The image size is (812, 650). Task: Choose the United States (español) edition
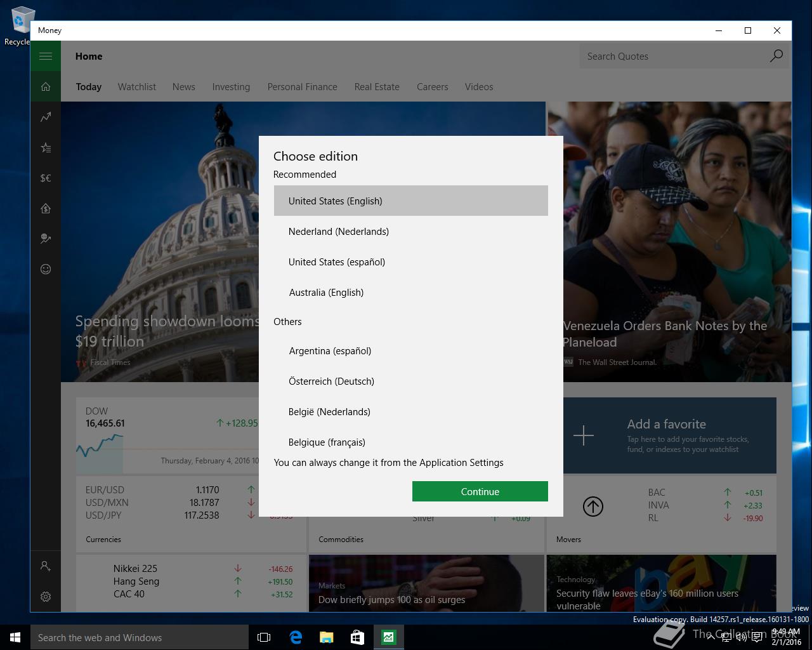click(x=411, y=262)
